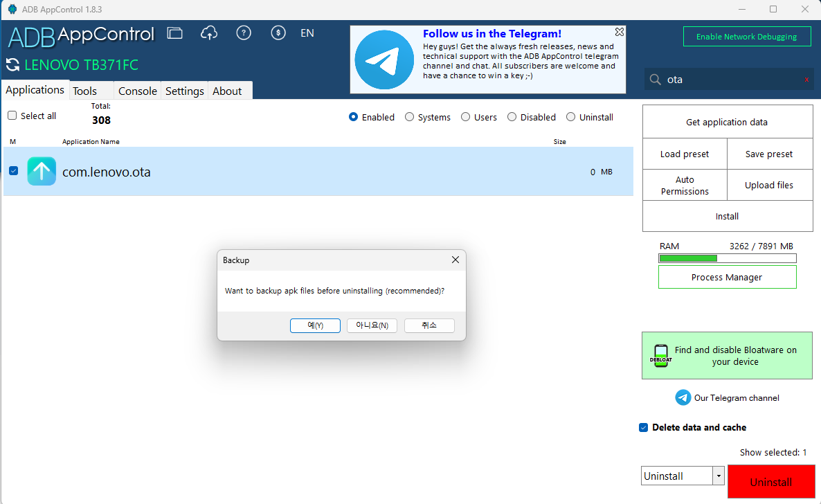Viewport: 821px width, 504px height.
Task: Click the com.lenovo.ota app name
Action: [107, 172]
